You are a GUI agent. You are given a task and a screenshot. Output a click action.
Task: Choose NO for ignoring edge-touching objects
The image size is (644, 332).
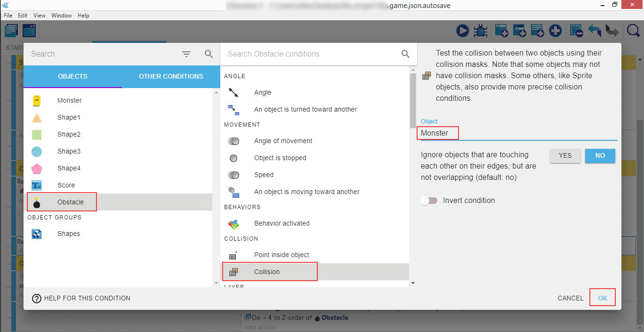[600, 156]
